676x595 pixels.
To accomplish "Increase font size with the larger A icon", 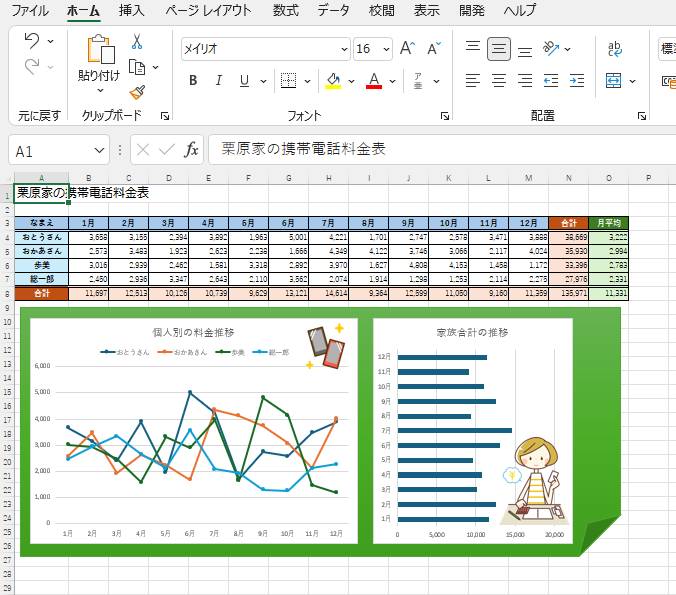I will pos(407,48).
